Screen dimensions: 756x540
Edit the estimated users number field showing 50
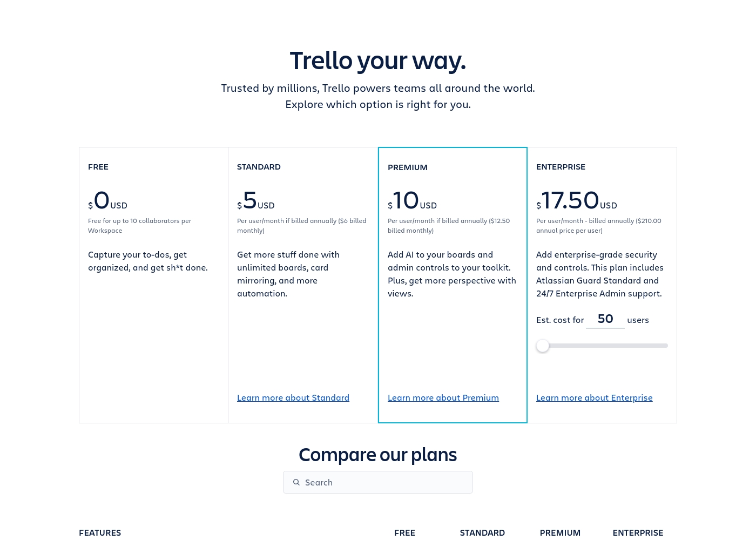605,319
